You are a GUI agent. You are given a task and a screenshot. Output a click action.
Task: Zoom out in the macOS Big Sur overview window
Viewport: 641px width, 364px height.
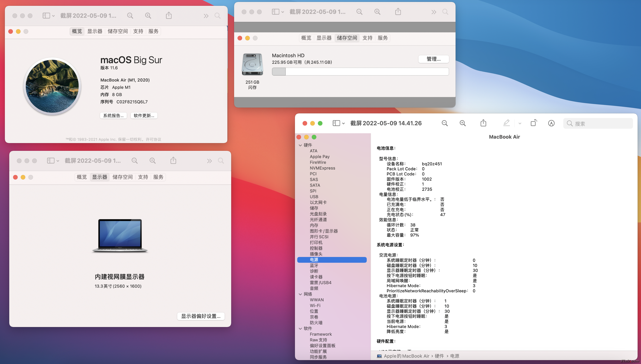coord(130,16)
